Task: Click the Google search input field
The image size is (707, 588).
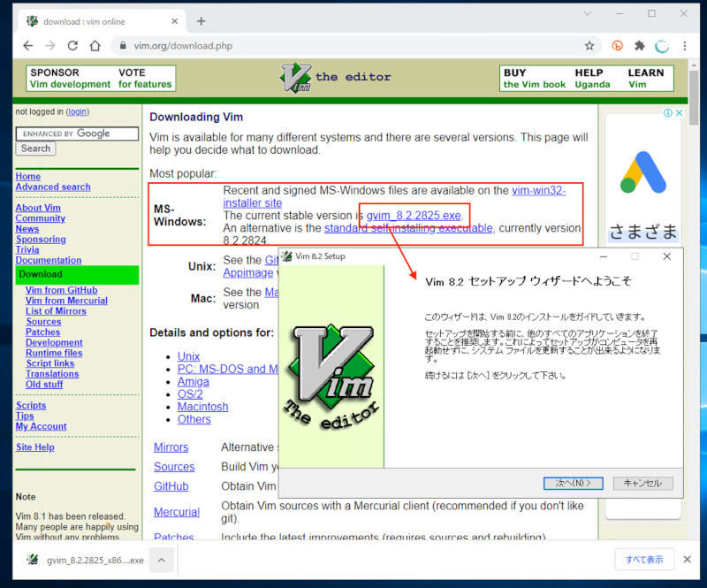Action: coord(77,134)
